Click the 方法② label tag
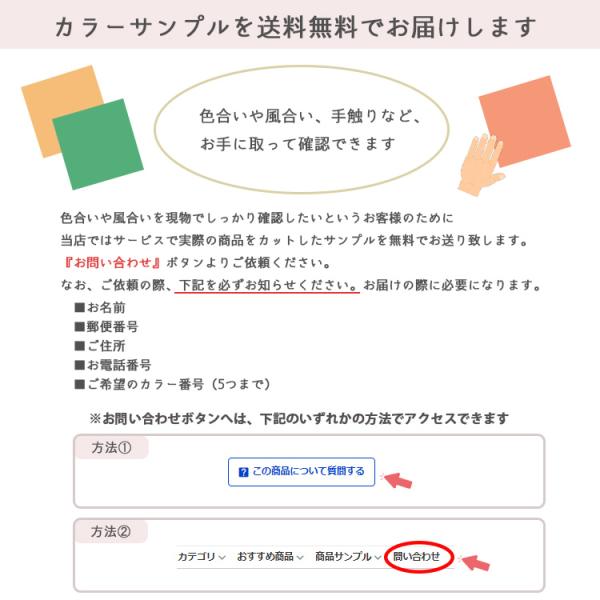The image size is (600, 600). click(x=111, y=532)
